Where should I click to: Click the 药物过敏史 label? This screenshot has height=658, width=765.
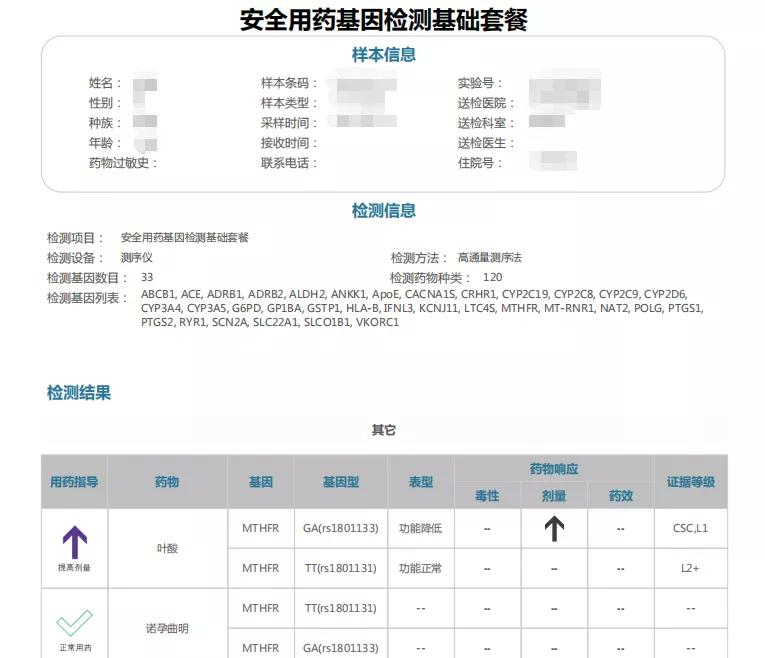pyautogui.click(x=123, y=163)
